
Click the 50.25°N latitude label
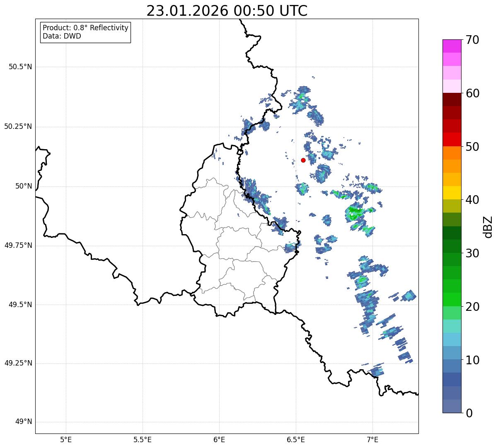pyautogui.click(x=18, y=126)
